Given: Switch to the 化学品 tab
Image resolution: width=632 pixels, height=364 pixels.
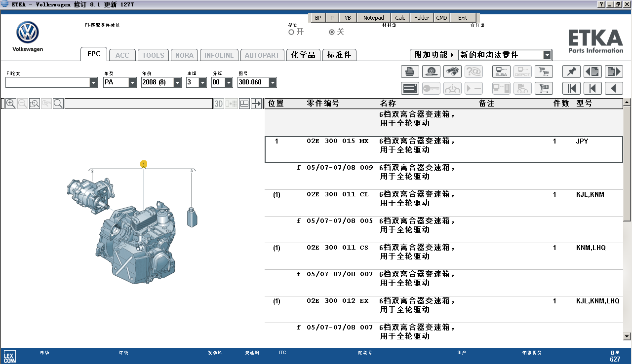Looking at the screenshot, I should tap(303, 55).
